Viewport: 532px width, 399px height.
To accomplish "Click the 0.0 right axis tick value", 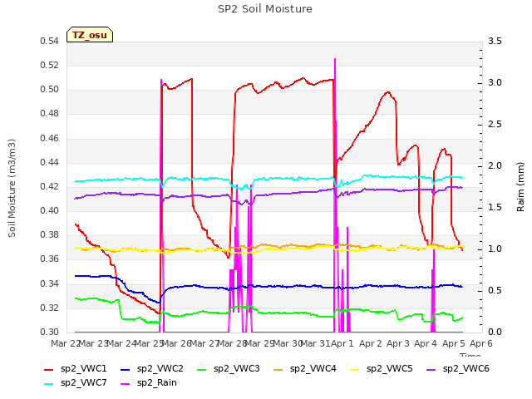I will (495, 332).
